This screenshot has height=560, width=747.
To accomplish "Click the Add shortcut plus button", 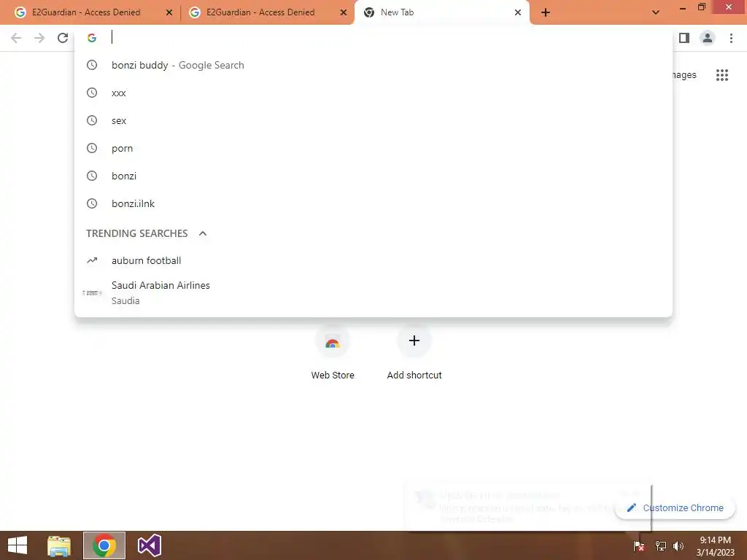I will pyautogui.click(x=414, y=341).
